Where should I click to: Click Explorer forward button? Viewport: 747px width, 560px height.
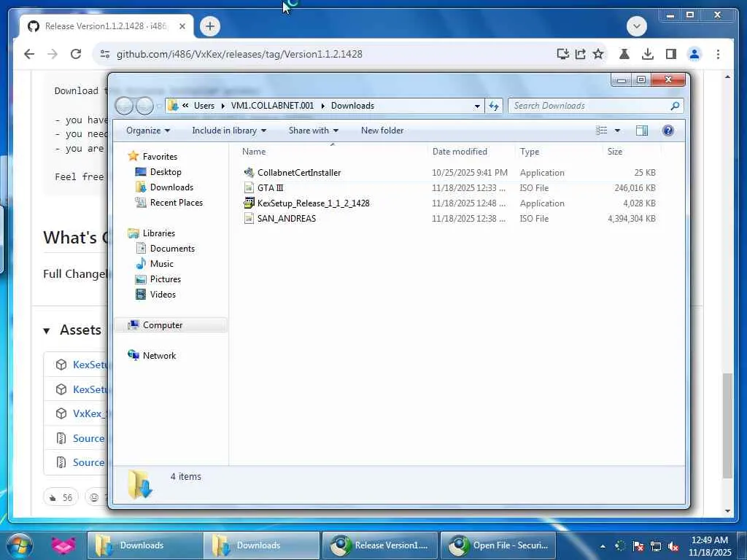[144, 106]
